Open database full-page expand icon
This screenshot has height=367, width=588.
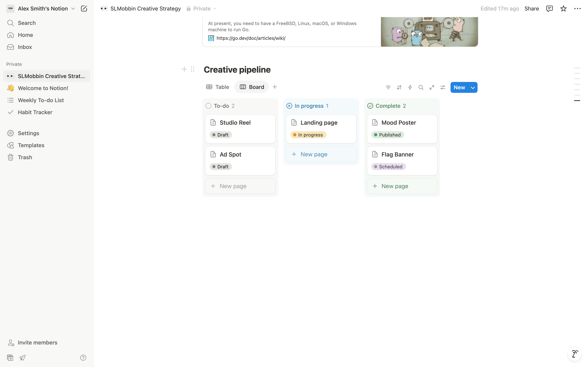tap(432, 87)
